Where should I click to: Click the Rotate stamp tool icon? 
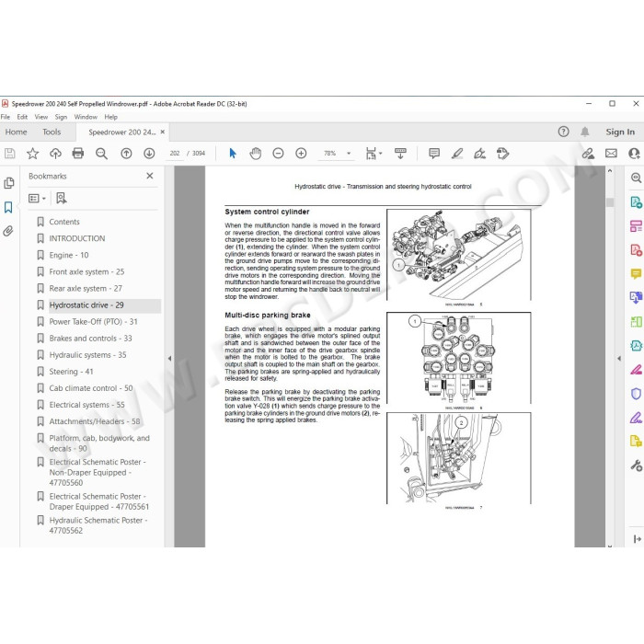(502, 154)
